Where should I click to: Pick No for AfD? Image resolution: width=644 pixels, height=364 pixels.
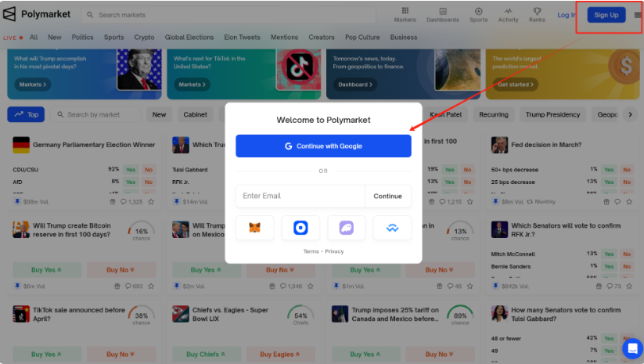coord(149,182)
